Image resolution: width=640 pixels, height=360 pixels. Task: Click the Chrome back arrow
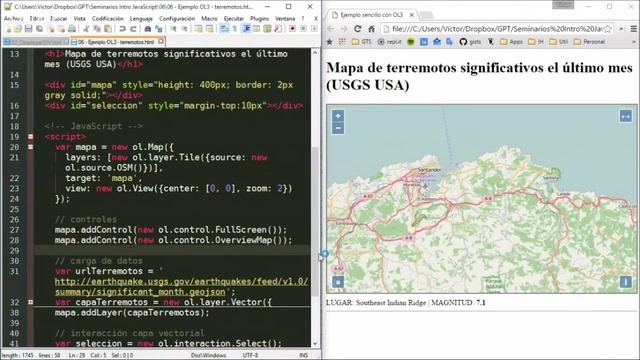click(x=331, y=29)
